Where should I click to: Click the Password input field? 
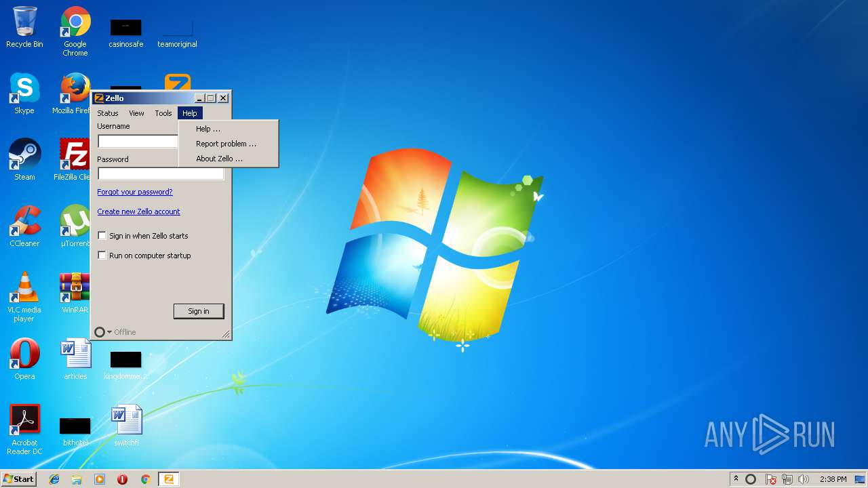(x=161, y=174)
